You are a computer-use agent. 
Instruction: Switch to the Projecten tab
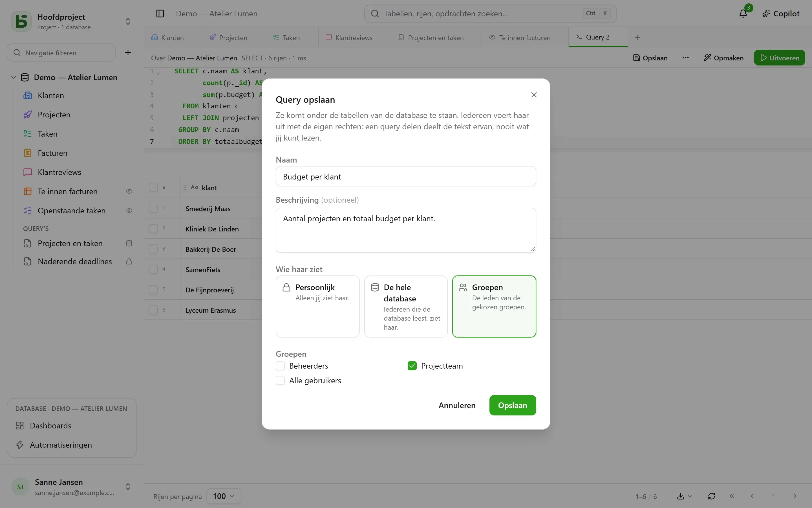pyautogui.click(x=233, y=37)
